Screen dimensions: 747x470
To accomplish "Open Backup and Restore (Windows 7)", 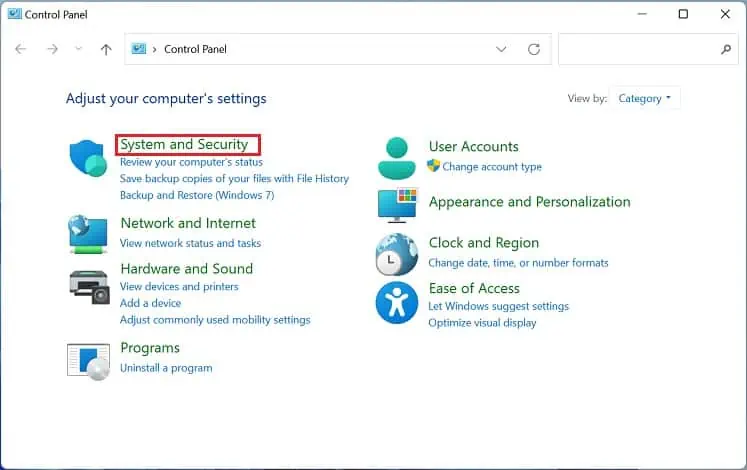I will [197, 195].
